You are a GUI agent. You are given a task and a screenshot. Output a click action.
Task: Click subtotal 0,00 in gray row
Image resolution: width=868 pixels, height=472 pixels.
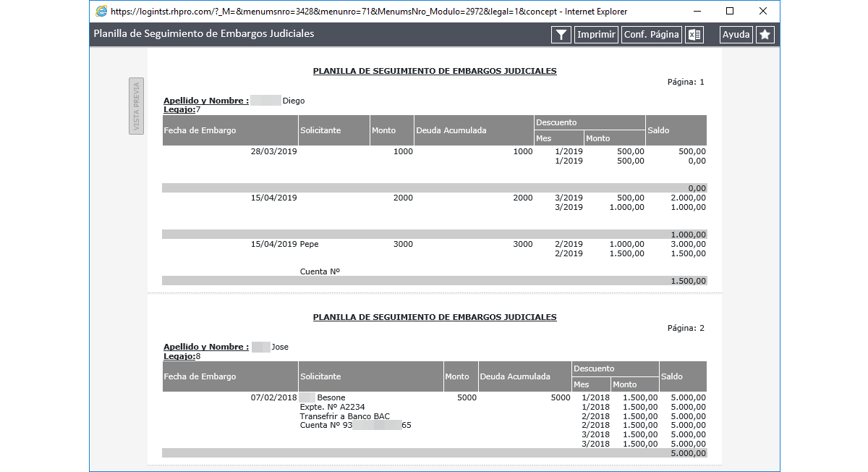[x=697, y=188]
